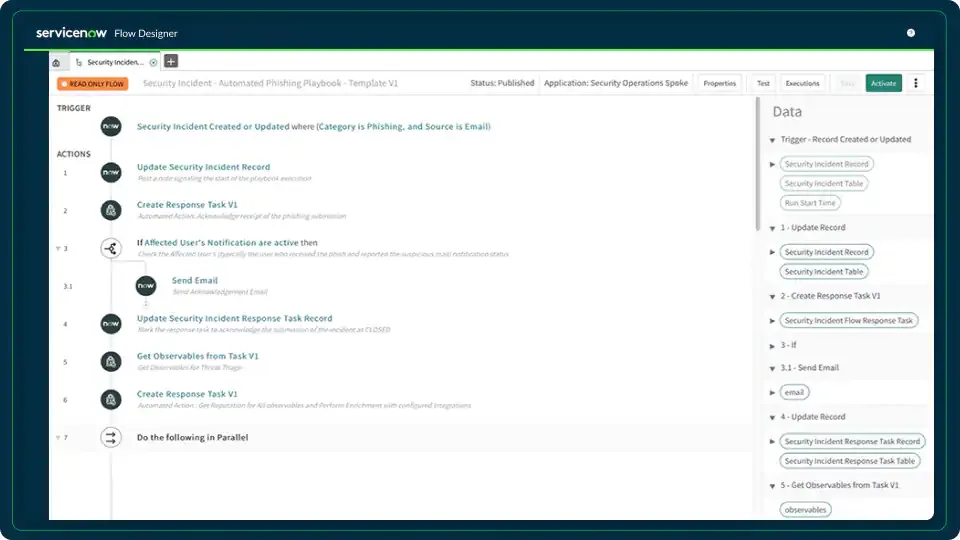Click the Test button

click(763, 83)
